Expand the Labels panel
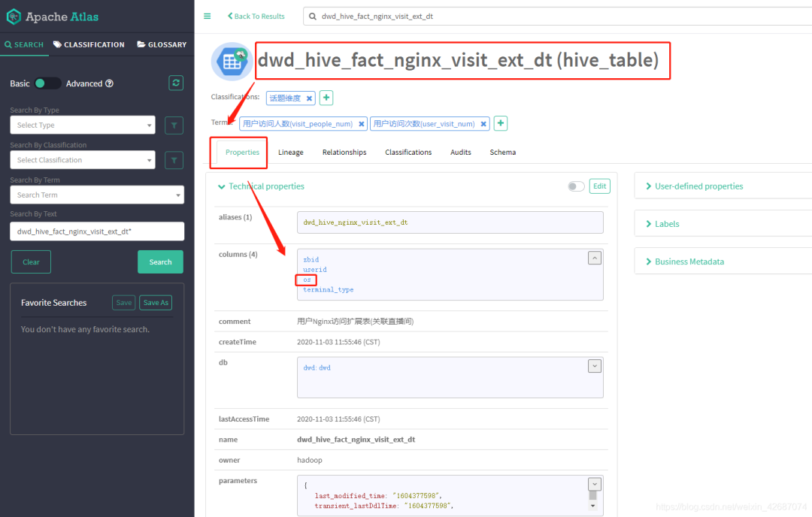Viewport: 812px width, 517px height. coord(662,224)
